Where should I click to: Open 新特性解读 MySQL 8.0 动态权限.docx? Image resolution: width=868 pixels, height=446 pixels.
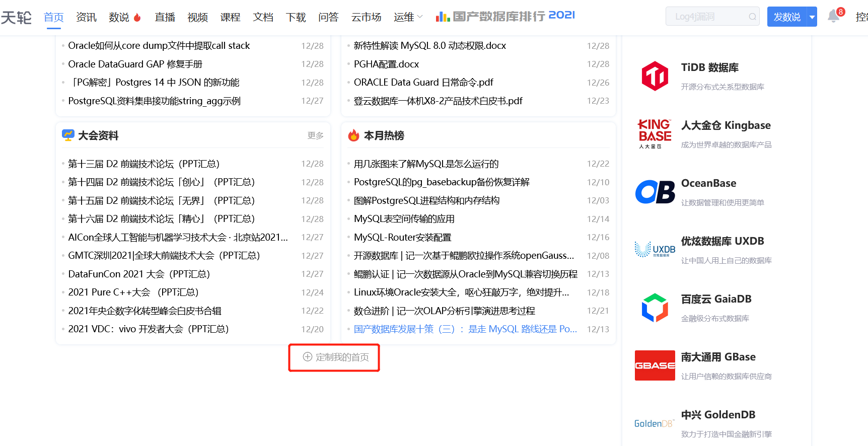click(x=429, y=45)
